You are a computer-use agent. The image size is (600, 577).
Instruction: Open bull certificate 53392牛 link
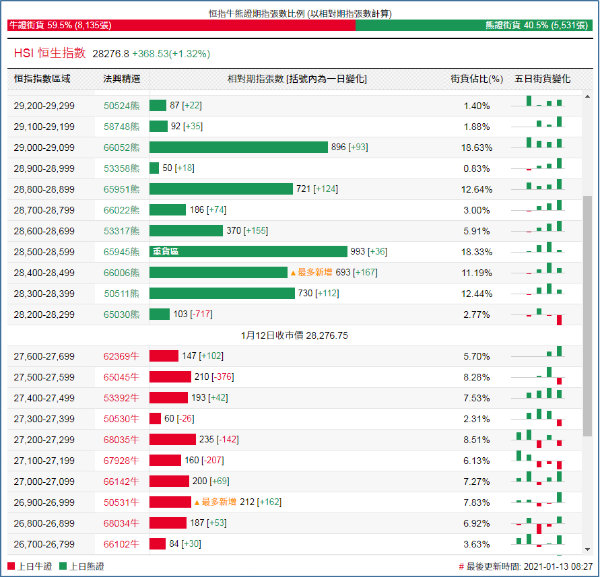click(x=121, y=398)
